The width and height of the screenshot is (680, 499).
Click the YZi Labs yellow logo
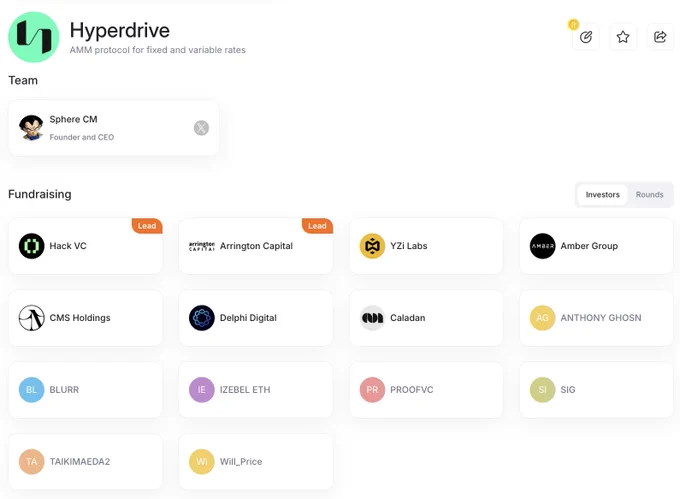(x=372, y=246)
